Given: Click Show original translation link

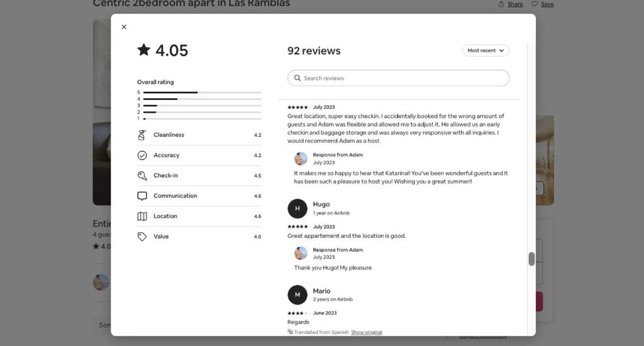Looking at the screenshot, I should 367,332.
